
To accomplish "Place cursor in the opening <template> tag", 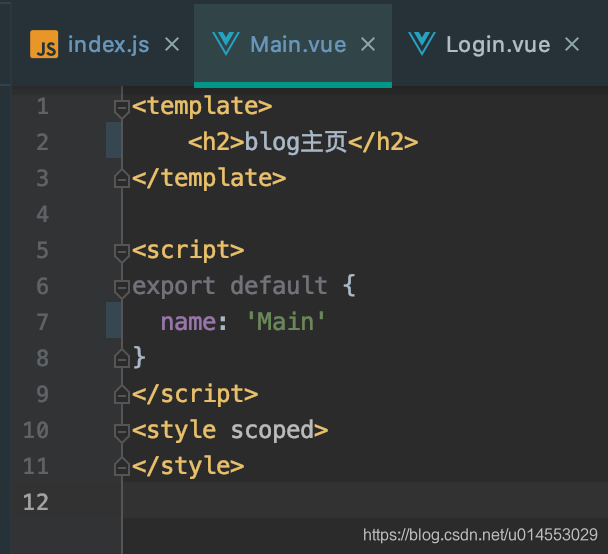I will (202, 106).
